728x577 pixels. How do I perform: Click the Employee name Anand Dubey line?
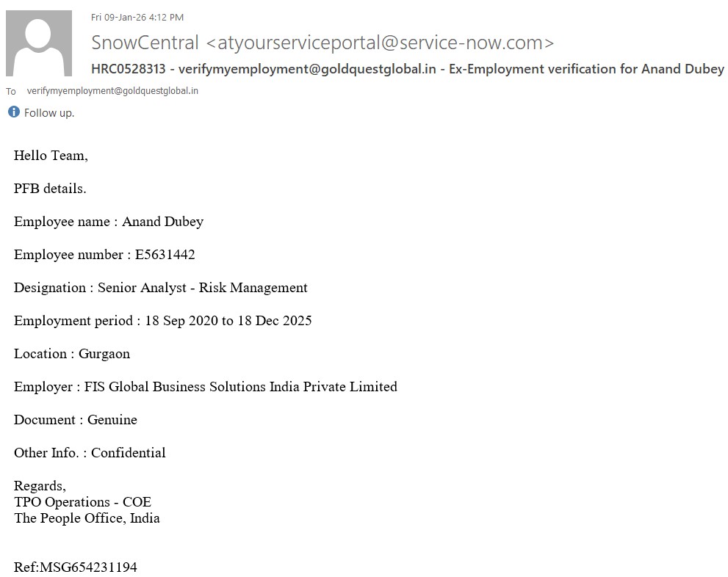pos(109,222)
